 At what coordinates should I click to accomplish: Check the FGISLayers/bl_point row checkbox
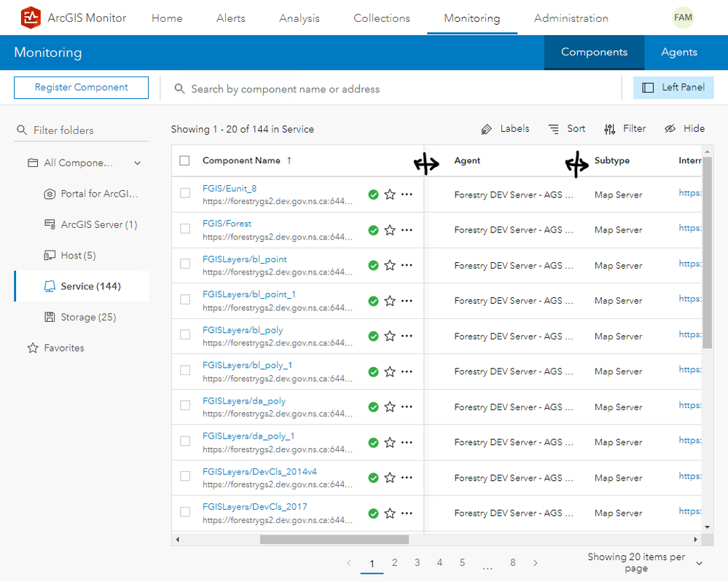[x=185, y=264]
